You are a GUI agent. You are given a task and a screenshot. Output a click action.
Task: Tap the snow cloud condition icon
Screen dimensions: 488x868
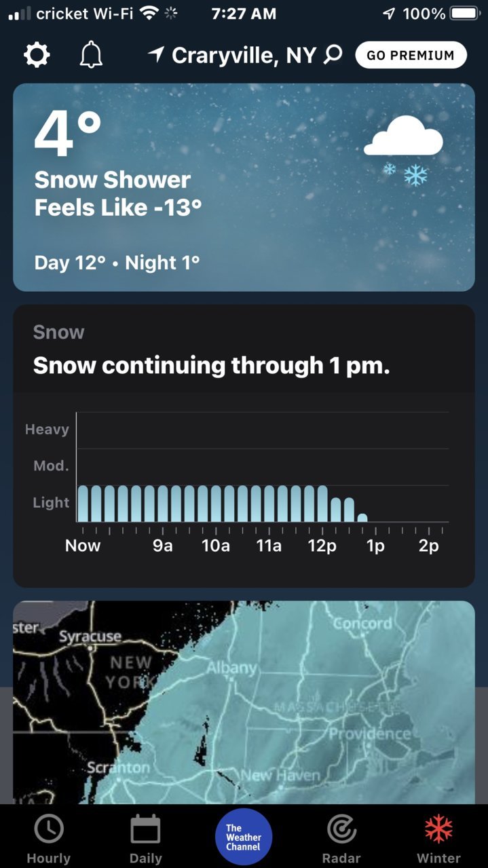[x=404, y=150]
